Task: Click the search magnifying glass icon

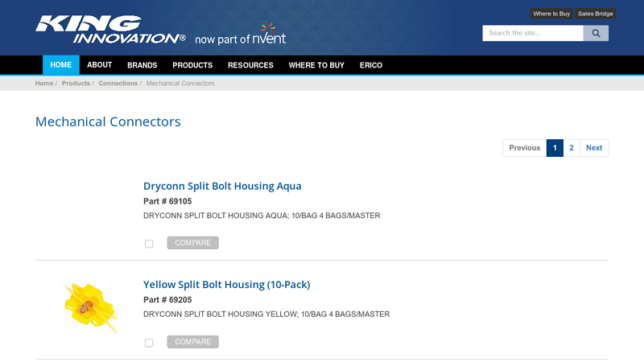Action: (596, 33)
